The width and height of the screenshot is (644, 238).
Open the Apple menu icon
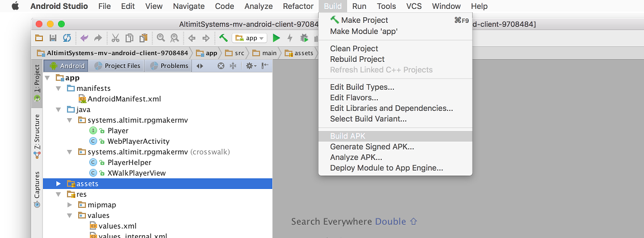tap(15, 6)
